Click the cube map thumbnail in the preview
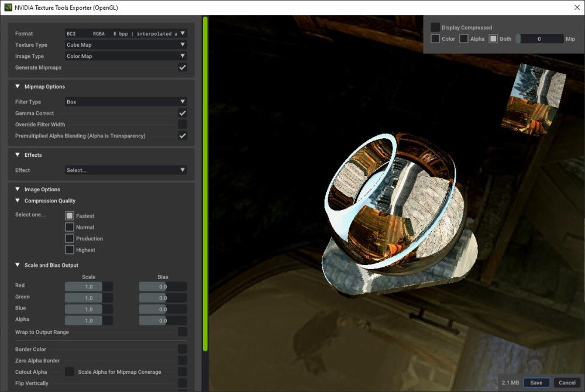The width and height of the screenshot is (585, 392). coord(534,99)
